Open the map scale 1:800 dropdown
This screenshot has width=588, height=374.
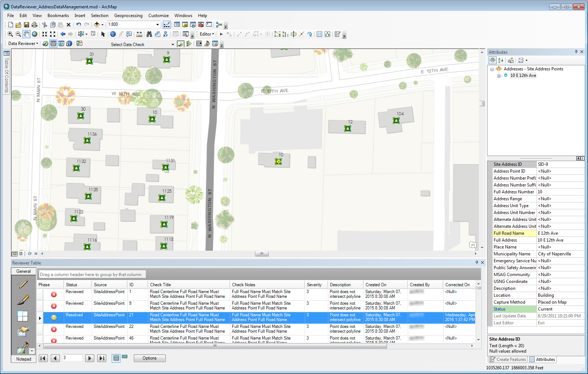click(x=157, y=25)
